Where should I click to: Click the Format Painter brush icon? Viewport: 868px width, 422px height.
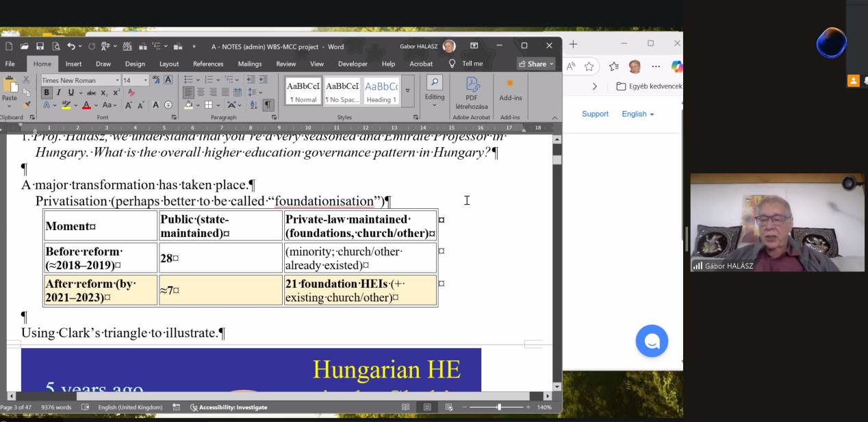(x=27, y=105)
